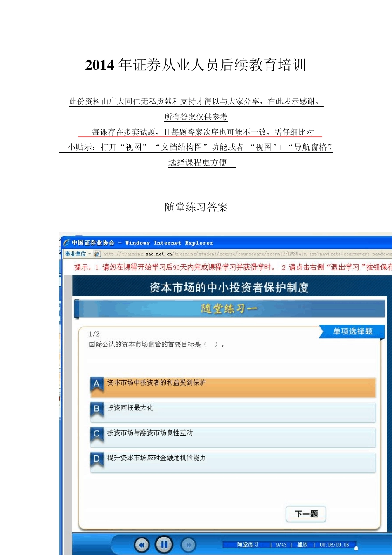Click the 下一题 next question button

[x=306, y=514]
